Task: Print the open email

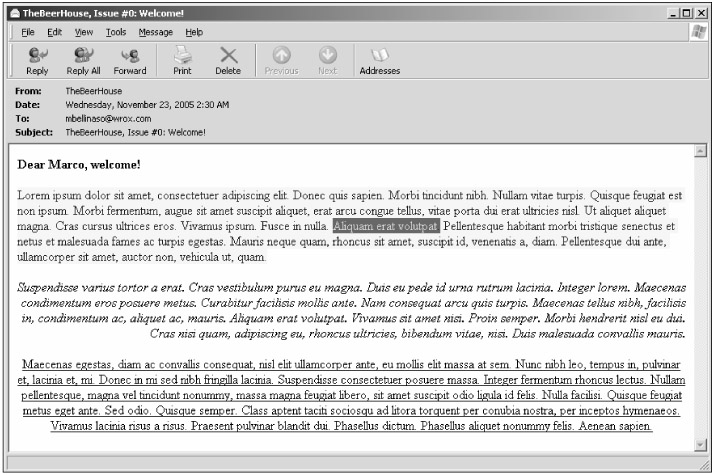Action: pos(182,60)
